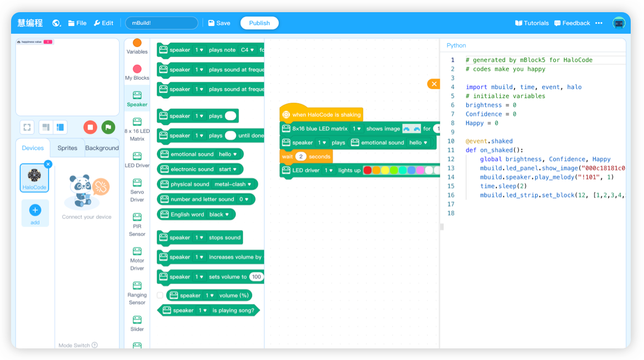Open electronic sound start dropdown
Screen dimensions: 644x360
[228, 169]
